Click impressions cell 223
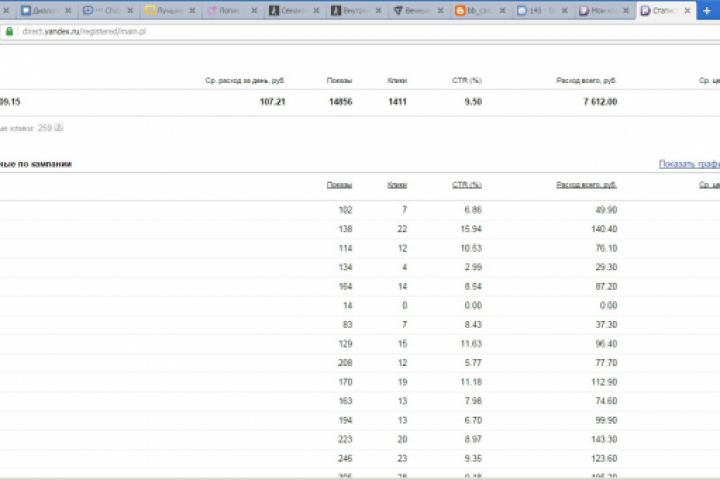The image size is (720, 480). click(345, 439)
